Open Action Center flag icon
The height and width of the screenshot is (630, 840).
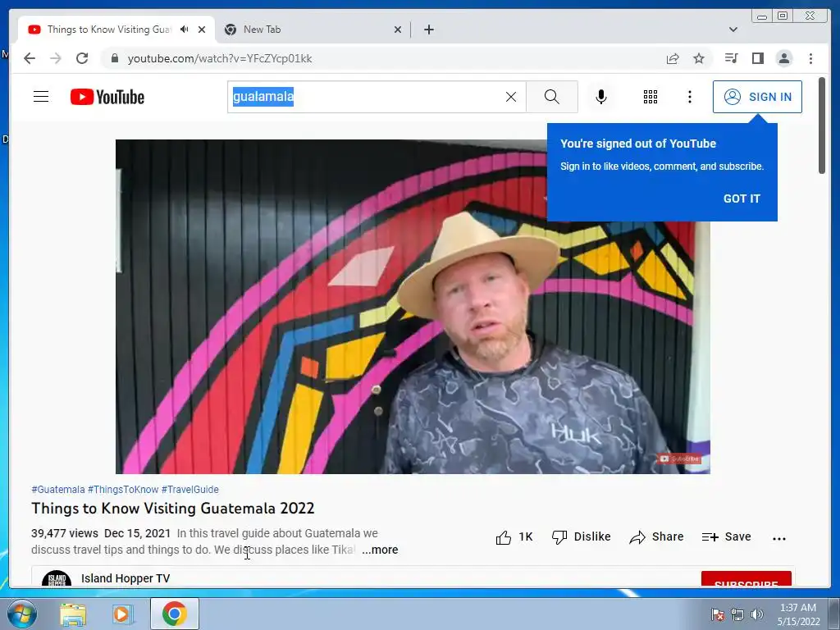(x=718, y=614)
